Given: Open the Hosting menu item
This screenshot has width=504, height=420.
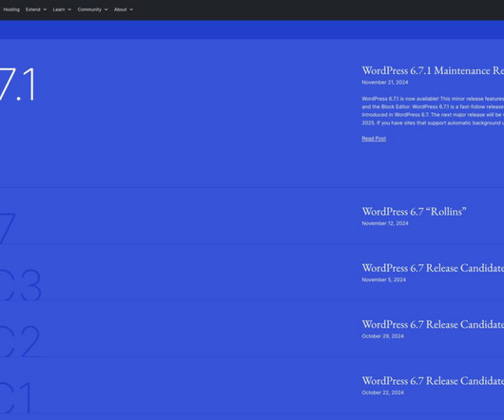Looking at the screenshot, I should [x=11, y=10].
